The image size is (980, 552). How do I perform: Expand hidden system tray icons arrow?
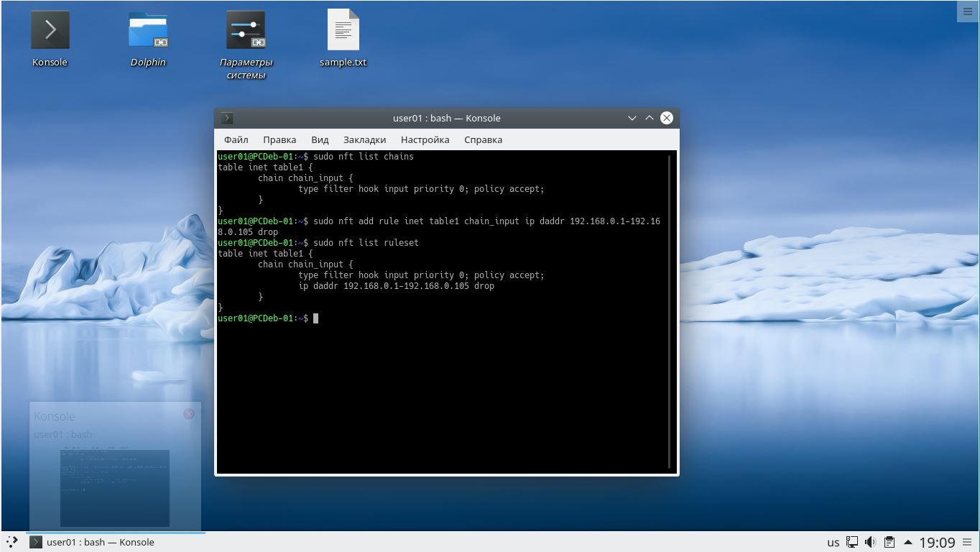click(x=907, y=542)
